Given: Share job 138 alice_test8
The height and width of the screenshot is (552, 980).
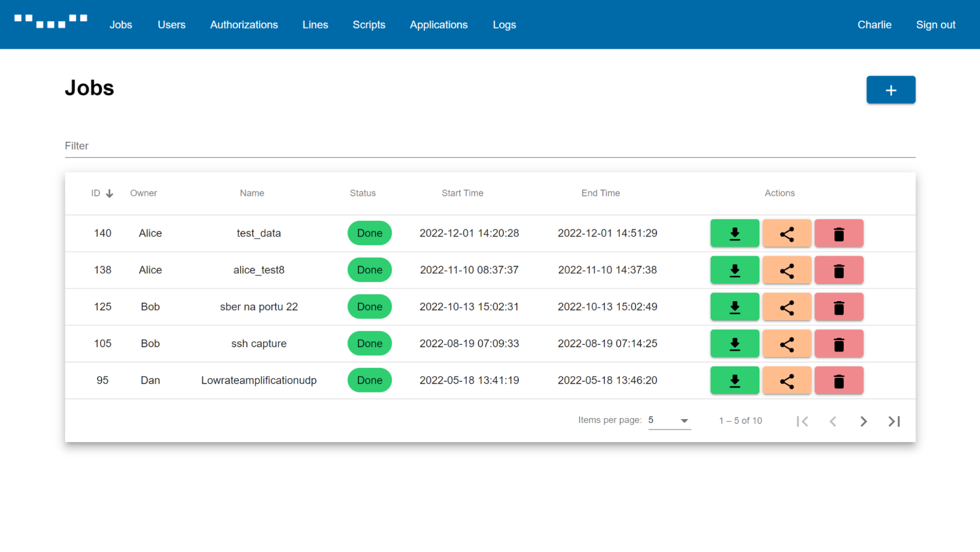Looking at the screenshot, I should click(x=787, y=270).
